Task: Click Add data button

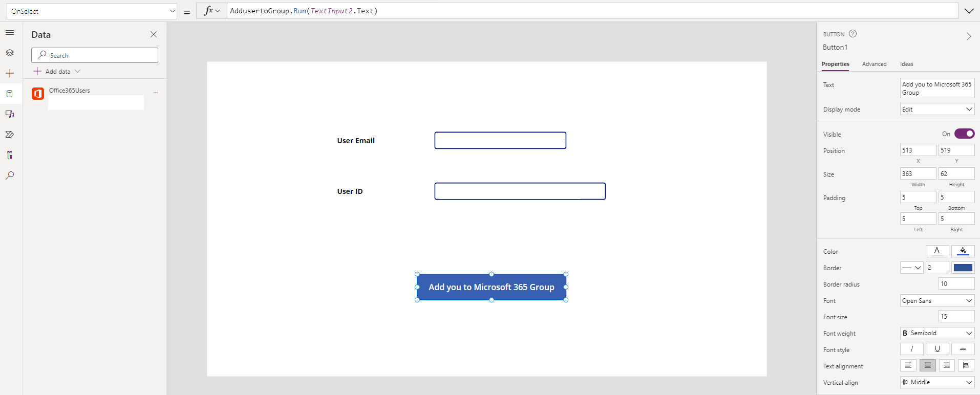Action: pyautogui.click(x=57, y=71)
